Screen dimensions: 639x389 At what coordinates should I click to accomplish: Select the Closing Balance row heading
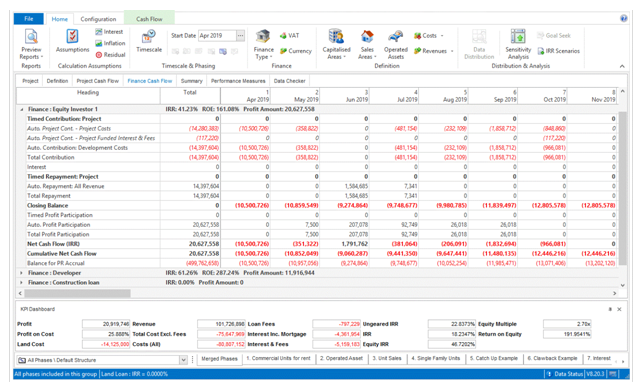pyautogui.click(x=47, y=206)
